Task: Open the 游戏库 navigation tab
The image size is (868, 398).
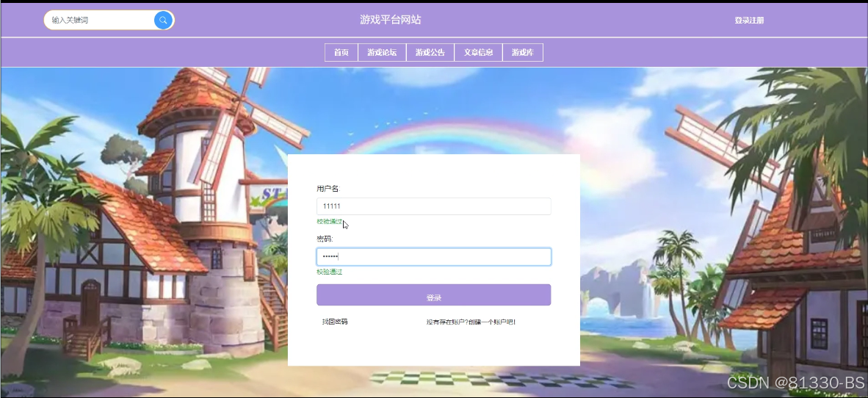Action: [x=523, y=53]
